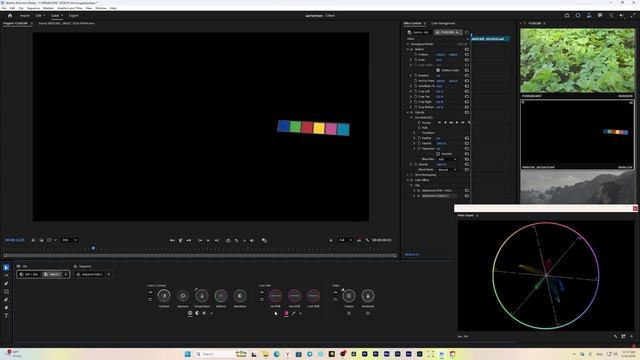Click the Exposure dial in color controls
Screen dimensions: 640x360
tap(183, 296)
